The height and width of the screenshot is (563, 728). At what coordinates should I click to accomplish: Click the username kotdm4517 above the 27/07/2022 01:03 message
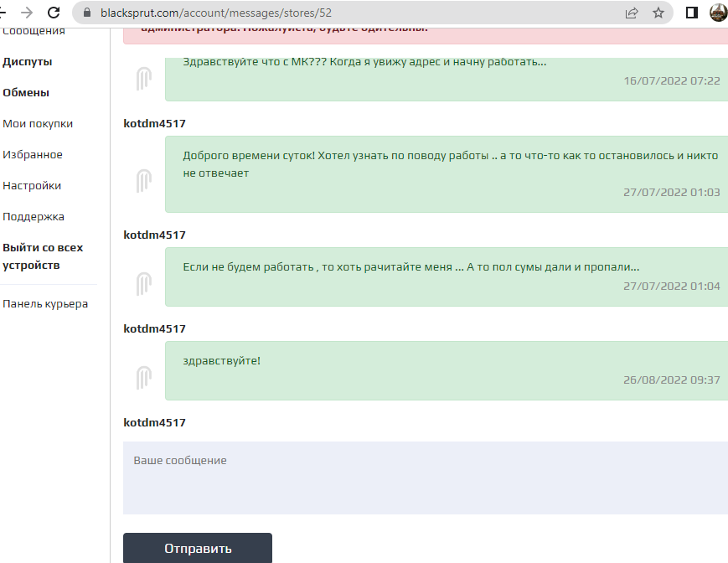point(155,123)
